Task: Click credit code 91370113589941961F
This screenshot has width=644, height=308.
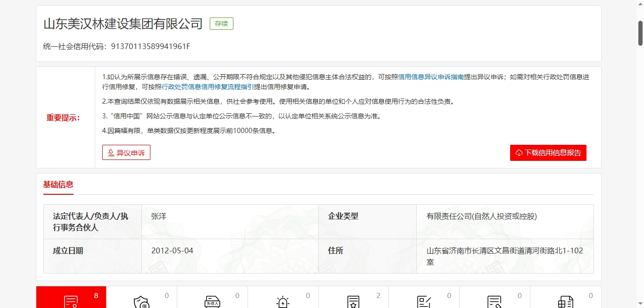Action: (x=150, y=46)
